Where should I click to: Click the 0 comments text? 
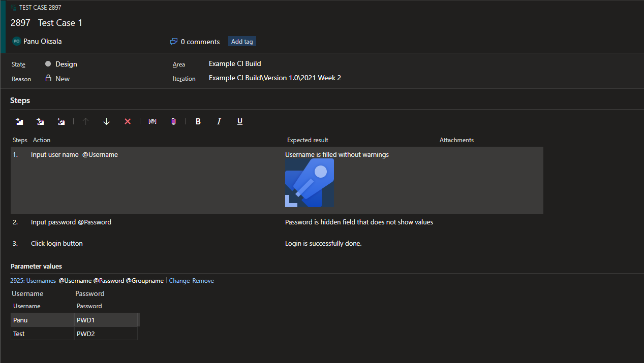pyautogui.click(x=200, y=42)
